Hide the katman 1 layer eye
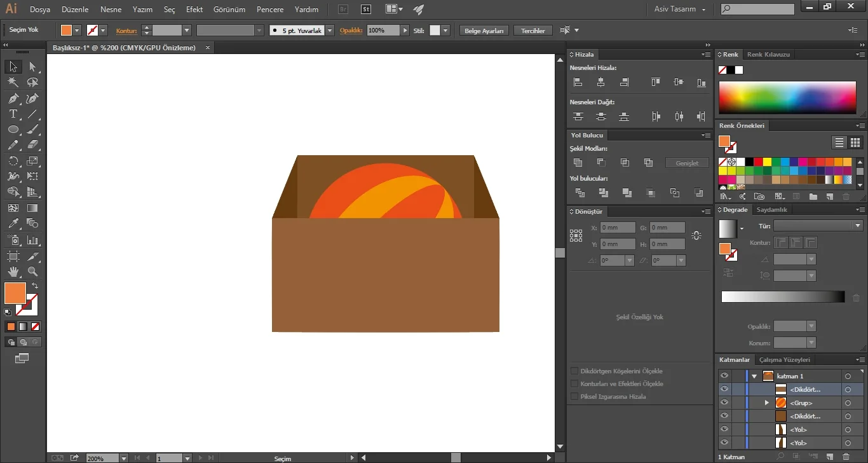The width and height of the screenshot is (868, 463). [724, 376]
